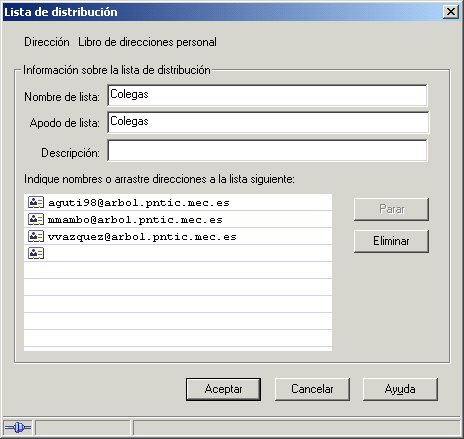Click the blank fifth row of address list
This screenshot has height=439, width=464.
(x=178, y=270)
